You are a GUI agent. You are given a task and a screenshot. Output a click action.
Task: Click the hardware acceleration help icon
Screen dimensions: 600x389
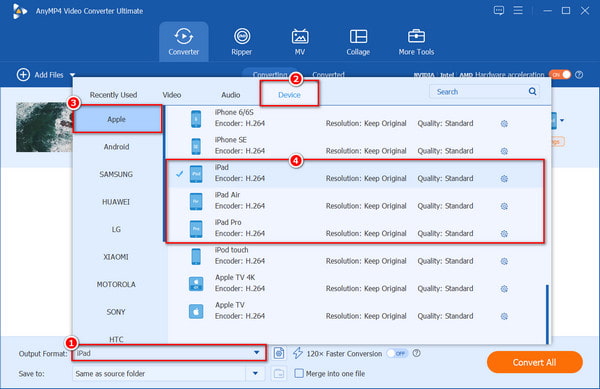tap(579, 75)
